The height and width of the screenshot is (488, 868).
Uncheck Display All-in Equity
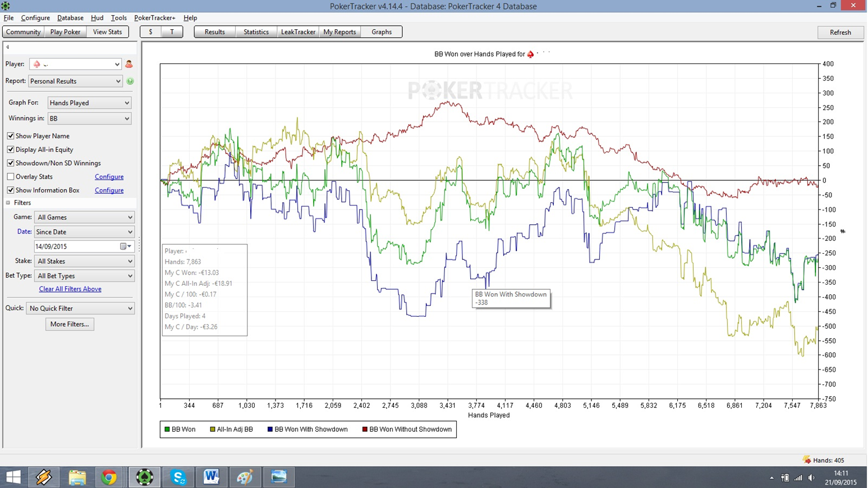[11, 149]
